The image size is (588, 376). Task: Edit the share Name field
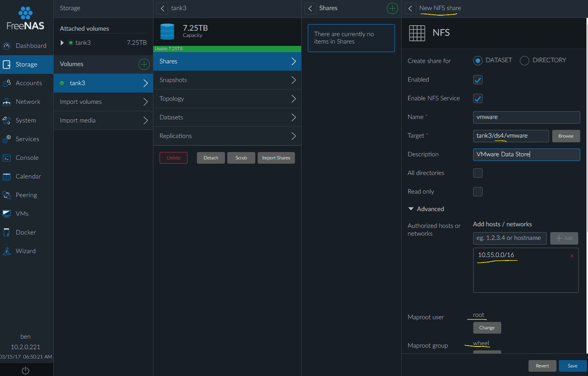(527, 117)
